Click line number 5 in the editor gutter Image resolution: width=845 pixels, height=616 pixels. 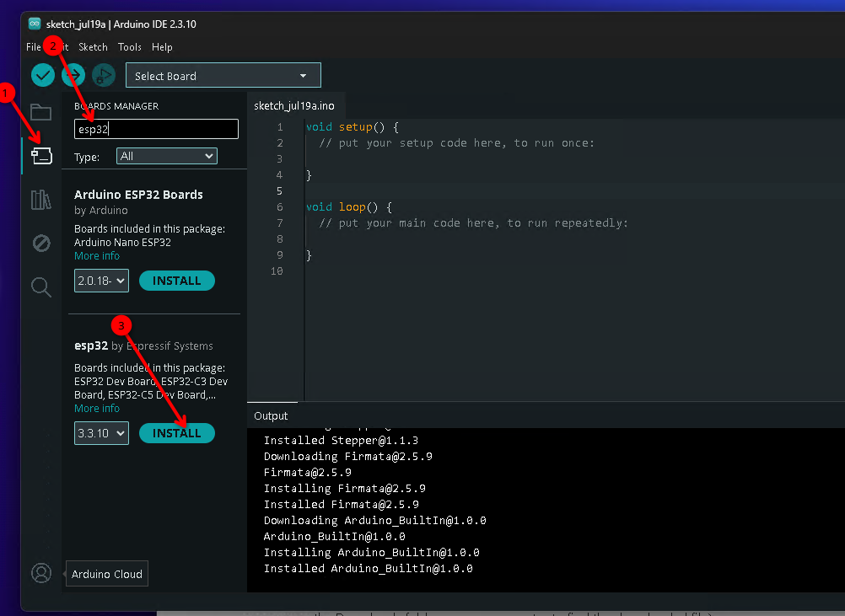(279, 190)
